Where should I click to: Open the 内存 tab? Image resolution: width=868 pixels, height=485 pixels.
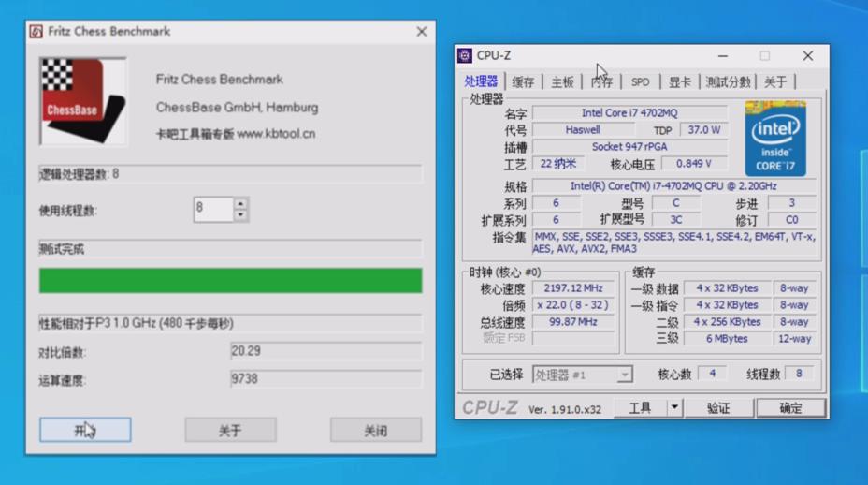click(601, 82)
